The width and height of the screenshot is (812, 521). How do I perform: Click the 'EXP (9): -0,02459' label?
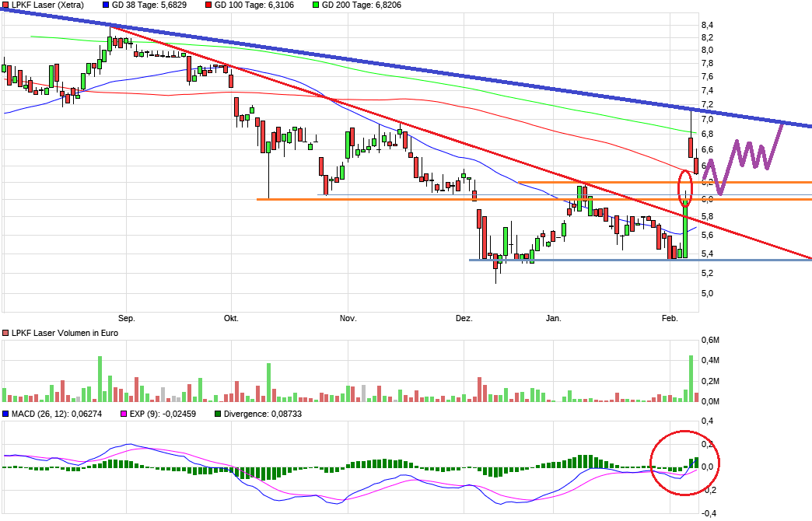pyautogui.click(x=163, y=414)
